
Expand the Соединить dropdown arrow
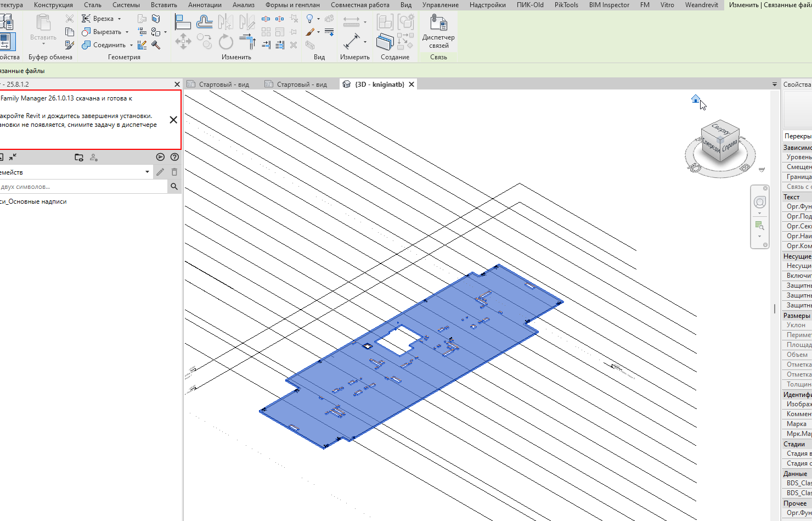(131, 46)
